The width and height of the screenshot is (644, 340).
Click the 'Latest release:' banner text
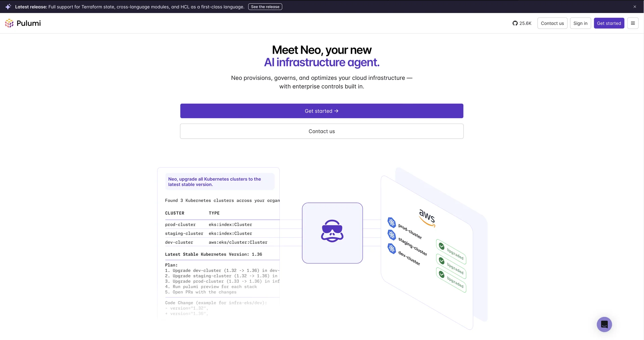pos(31,7)
